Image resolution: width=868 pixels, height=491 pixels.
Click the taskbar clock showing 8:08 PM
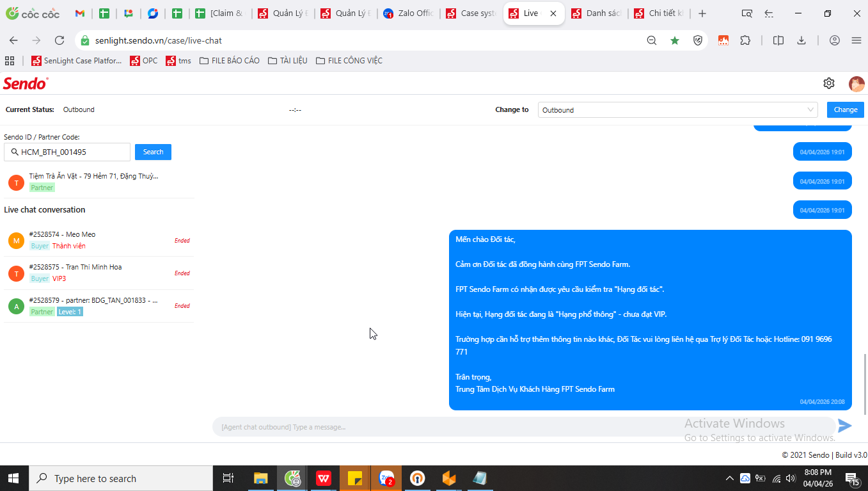point(817,478)
